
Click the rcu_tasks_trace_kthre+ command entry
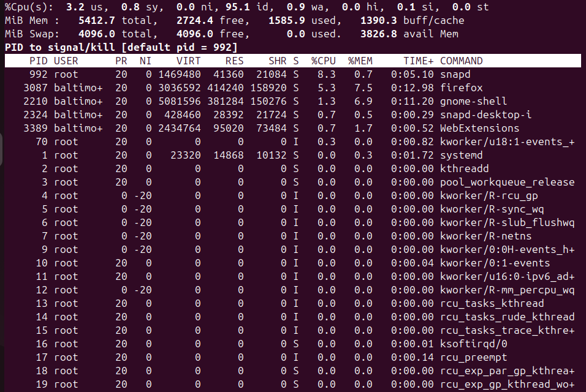point(507,330)
